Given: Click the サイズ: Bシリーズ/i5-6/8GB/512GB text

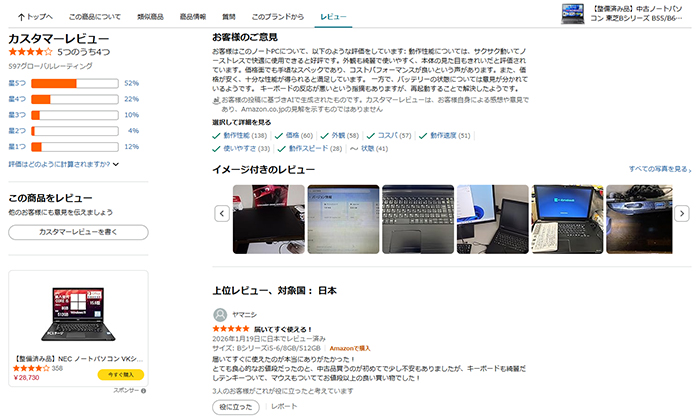Looking at the screenshot, I should click(267, 348).
